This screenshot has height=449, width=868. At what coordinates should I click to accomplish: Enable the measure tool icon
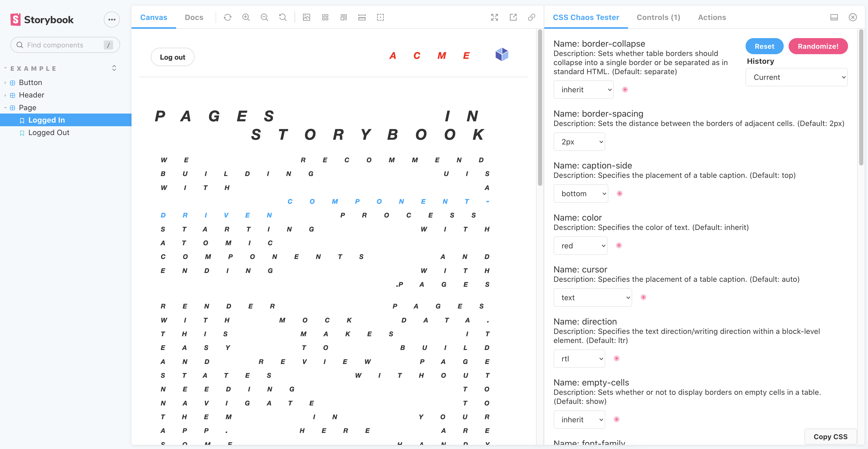tap(362, 17)
